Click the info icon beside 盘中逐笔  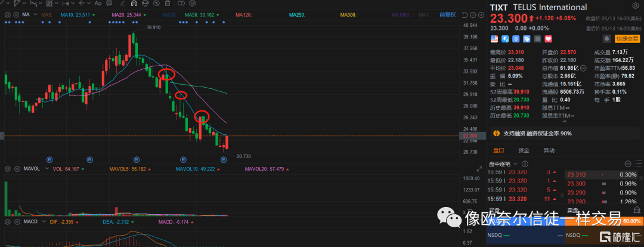526,163
